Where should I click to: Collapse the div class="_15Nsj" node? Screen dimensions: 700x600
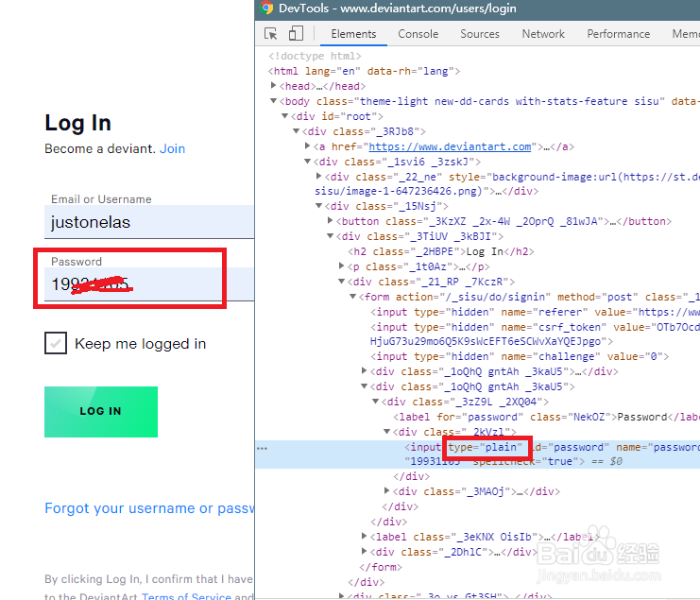pos(318,206)
